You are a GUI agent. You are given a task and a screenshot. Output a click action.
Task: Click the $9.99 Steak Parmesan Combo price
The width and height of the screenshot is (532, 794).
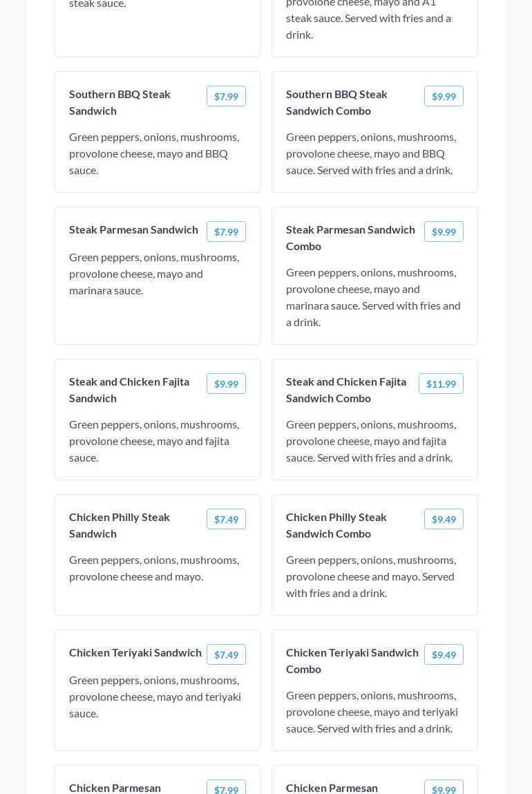pos(444,232)
